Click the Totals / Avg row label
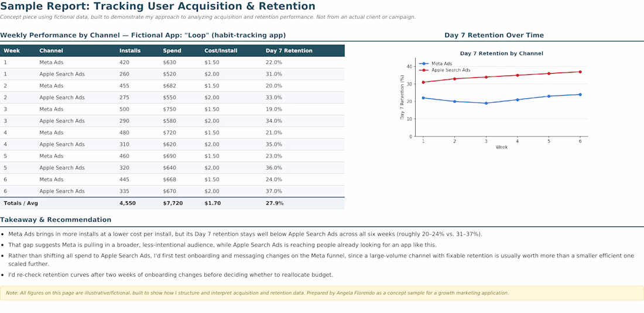This screenshot has height=313, width=644. (20, 203)
